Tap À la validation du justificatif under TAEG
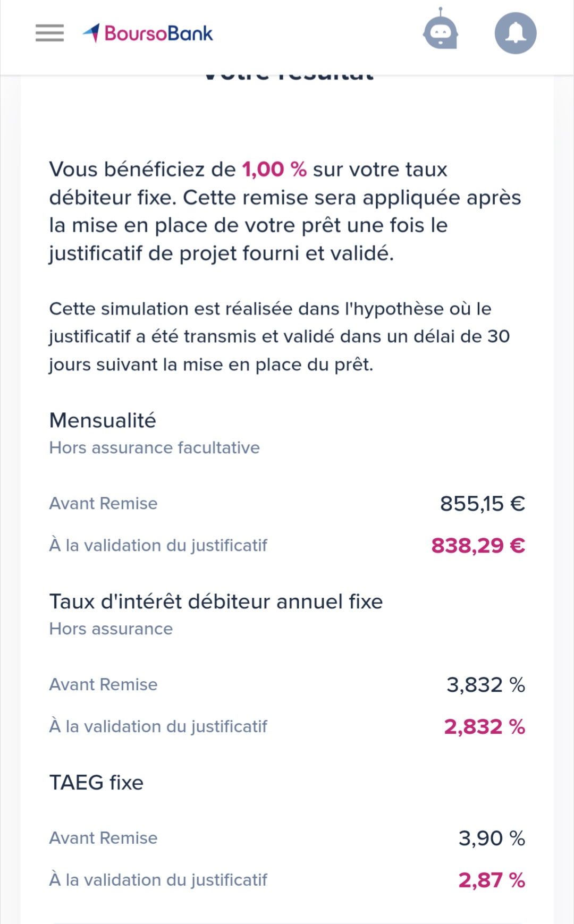Viewport: 574px width, 924px height. pyautogui.click(x=158, y=880)
